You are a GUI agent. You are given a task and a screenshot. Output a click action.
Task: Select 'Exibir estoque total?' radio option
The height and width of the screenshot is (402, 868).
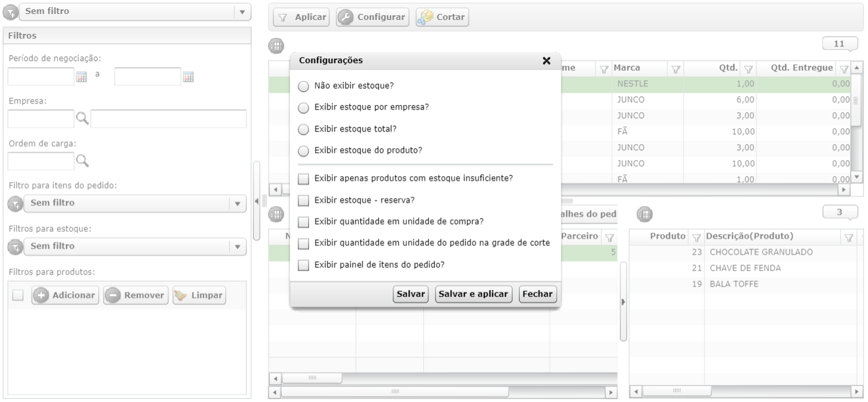(x=304, y=129)
